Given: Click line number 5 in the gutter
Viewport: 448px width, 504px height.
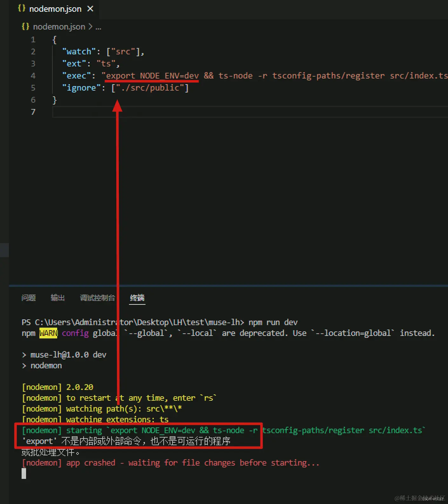Looking at the screenshot, I should click(33, 88).
